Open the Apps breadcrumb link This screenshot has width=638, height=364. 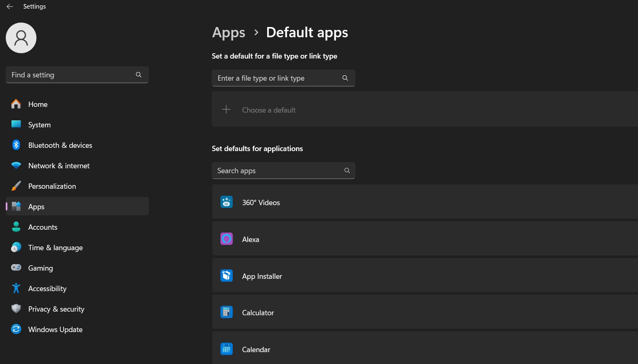coord(229,32)
